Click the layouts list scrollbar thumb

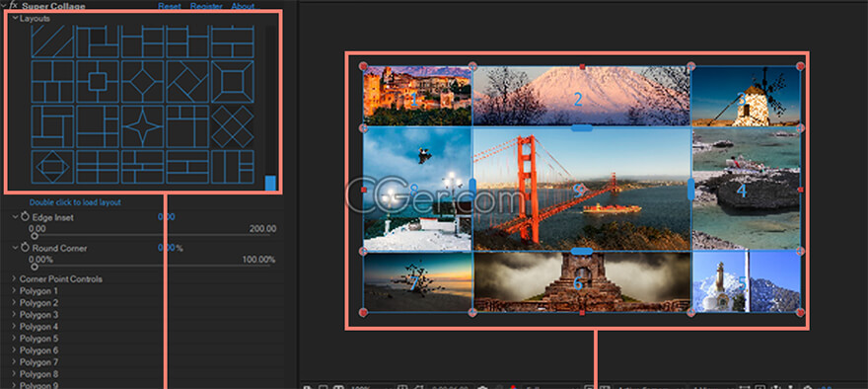click(270, 183)
